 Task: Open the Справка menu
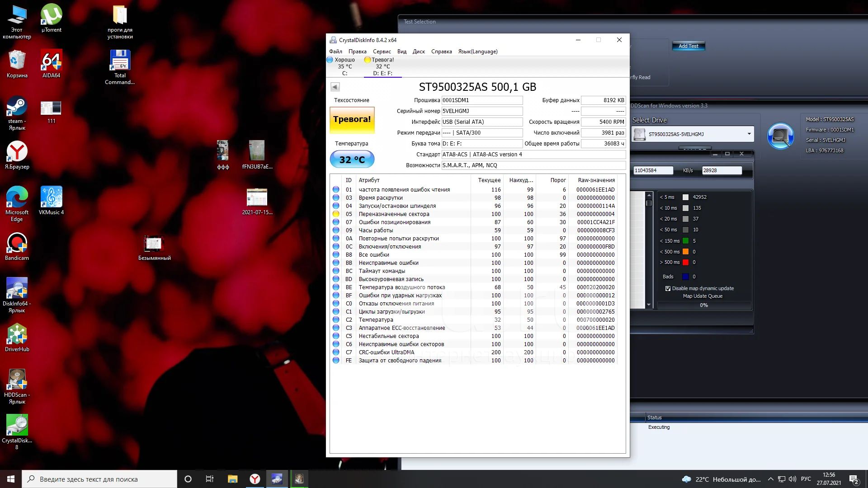(x=441, y=52)
